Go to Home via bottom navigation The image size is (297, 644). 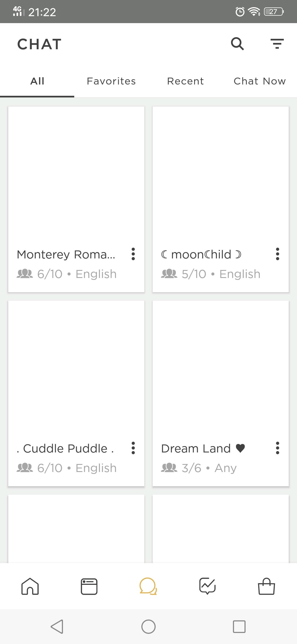pyautogui.click(x=30, y=586)
